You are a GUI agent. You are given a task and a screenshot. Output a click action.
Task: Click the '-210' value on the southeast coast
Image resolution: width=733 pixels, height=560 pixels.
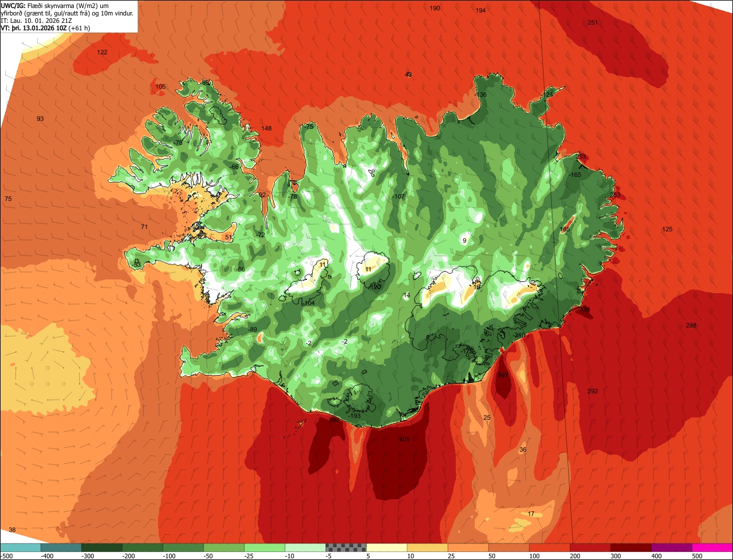tap(518, 336)
